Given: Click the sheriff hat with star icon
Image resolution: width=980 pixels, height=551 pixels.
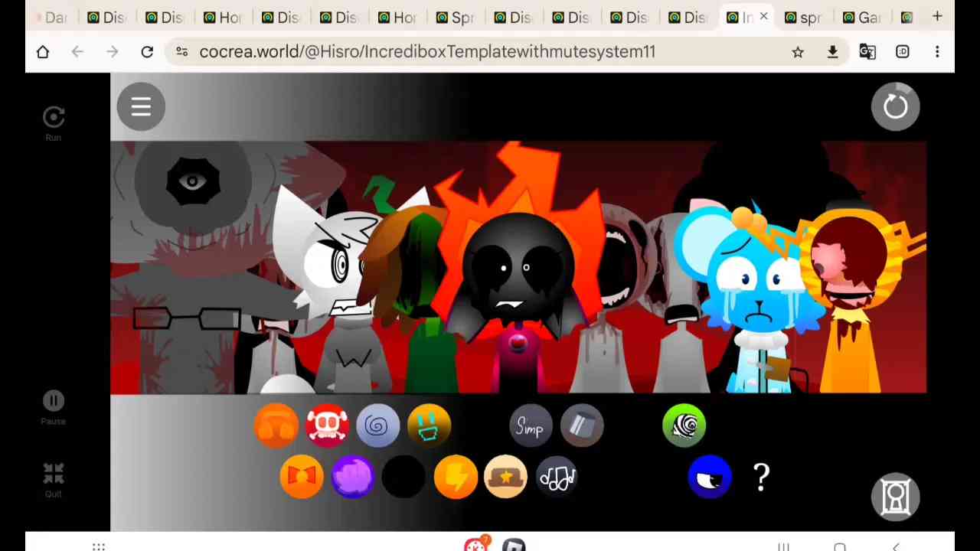Looking at the screenshot, I should tap(505, 477).
